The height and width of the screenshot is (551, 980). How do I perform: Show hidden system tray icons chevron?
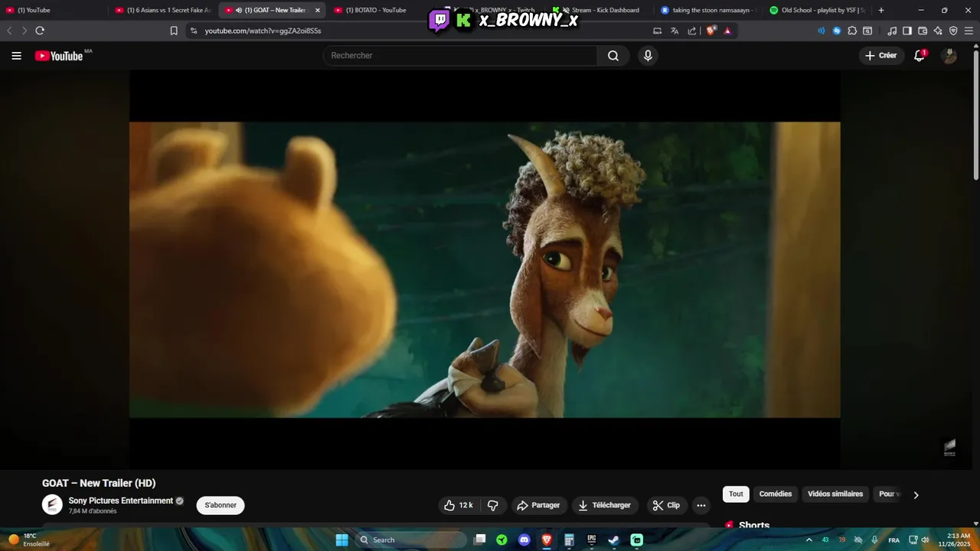[808, 540]
